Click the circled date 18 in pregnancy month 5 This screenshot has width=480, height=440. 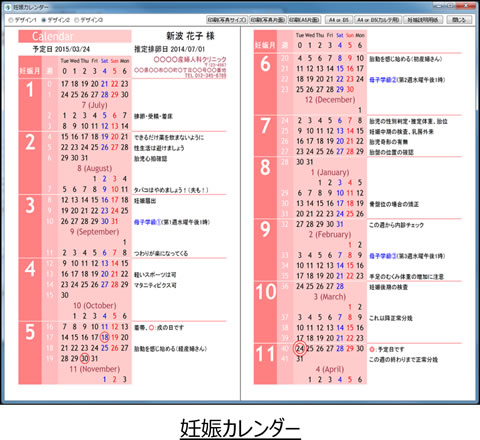point(105,337)
